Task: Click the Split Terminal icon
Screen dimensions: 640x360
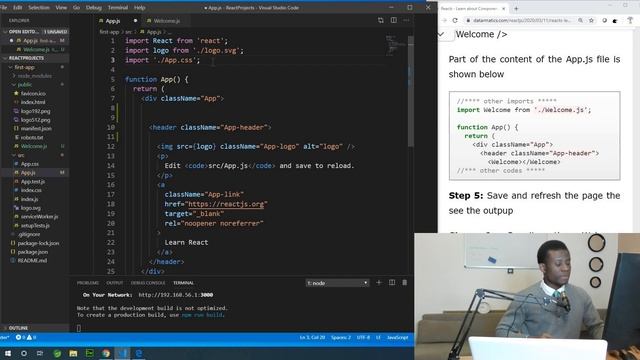Action: (x=392, y=282)
